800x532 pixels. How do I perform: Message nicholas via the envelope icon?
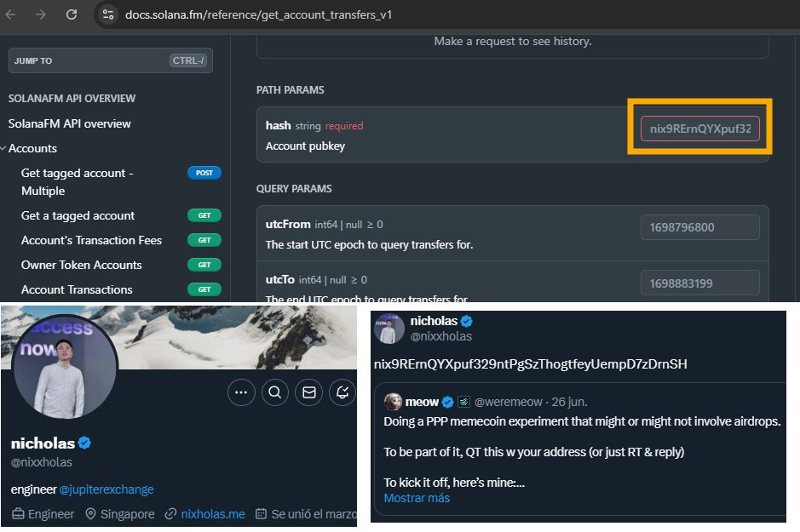coord(308,392)
